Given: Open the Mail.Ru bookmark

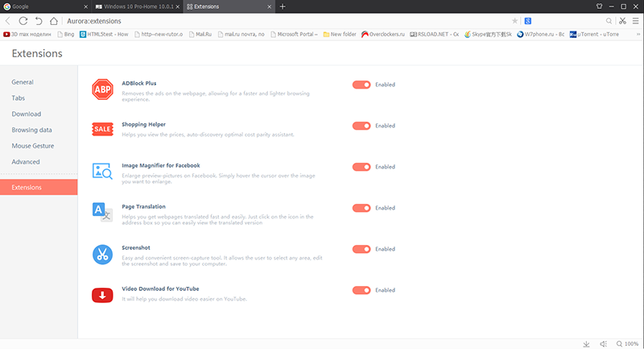Looking at the screenshot, I should (200, 35).
